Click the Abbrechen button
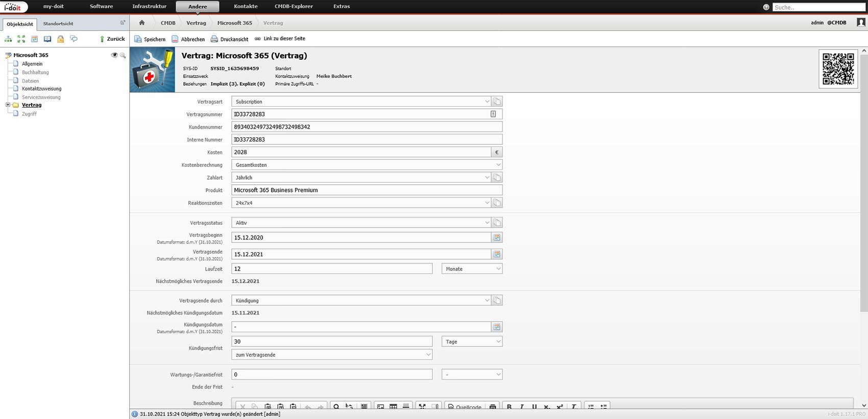 click(x=188, y=39)
